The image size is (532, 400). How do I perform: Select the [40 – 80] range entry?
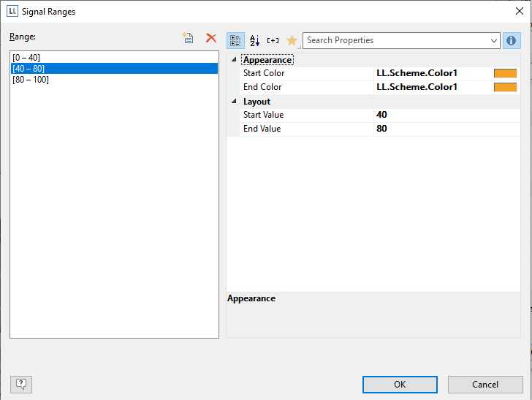tap(28, 68)
